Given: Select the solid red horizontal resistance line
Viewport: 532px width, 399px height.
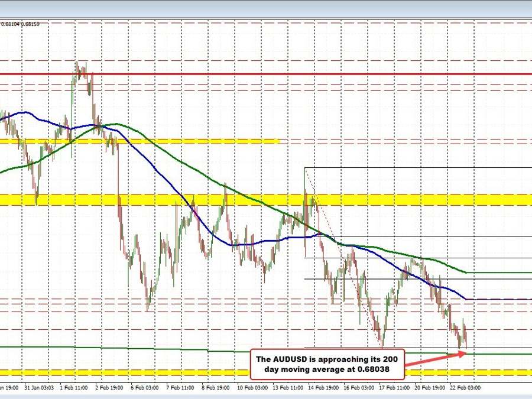Looking at the screenshot, I should 266,74.
